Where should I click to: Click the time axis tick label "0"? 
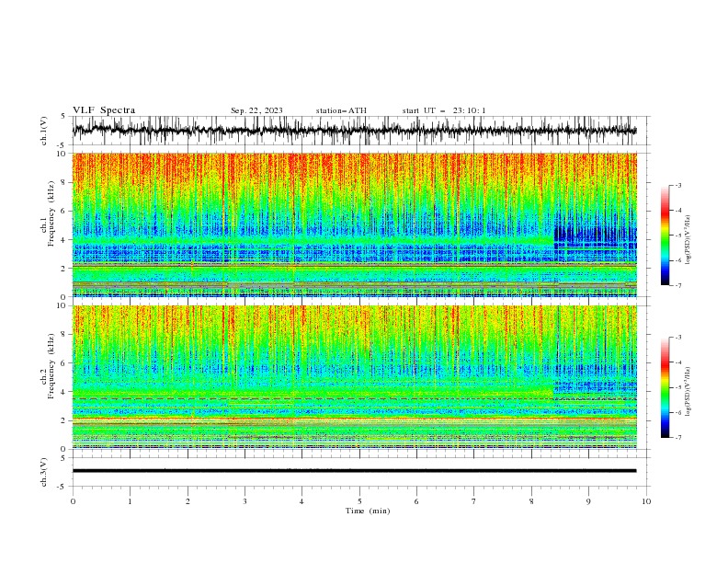pos(73,501)
